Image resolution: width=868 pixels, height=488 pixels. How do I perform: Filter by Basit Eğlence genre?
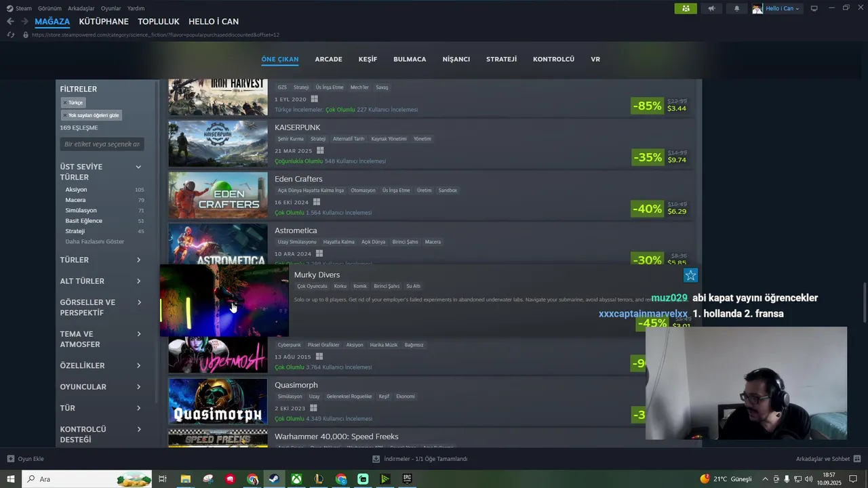tap(83, 221)
